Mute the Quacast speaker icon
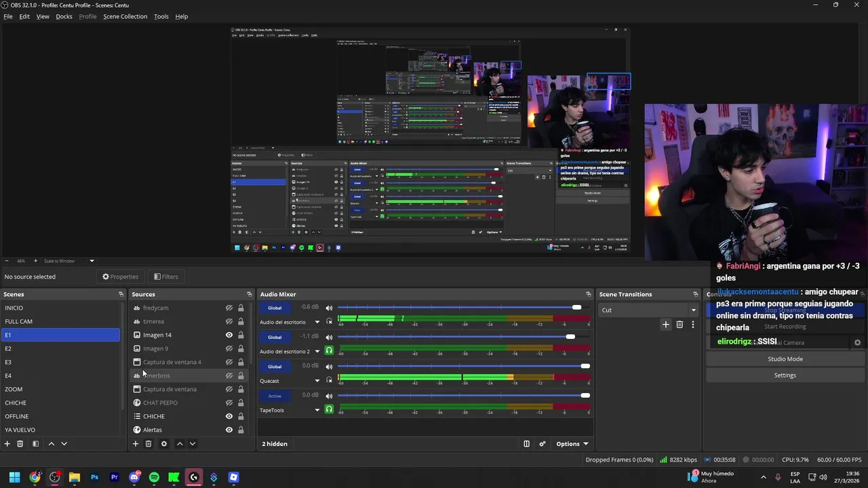 329,367
